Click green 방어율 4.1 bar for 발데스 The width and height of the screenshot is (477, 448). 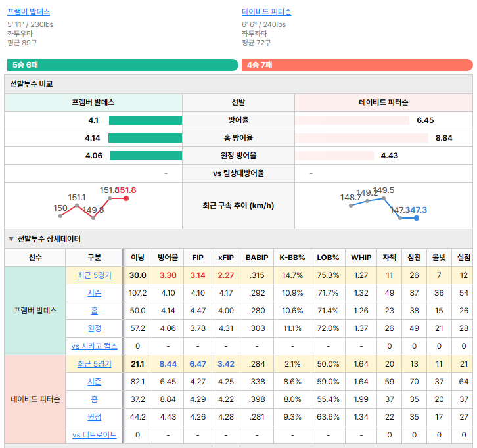(x=145, y=120)
